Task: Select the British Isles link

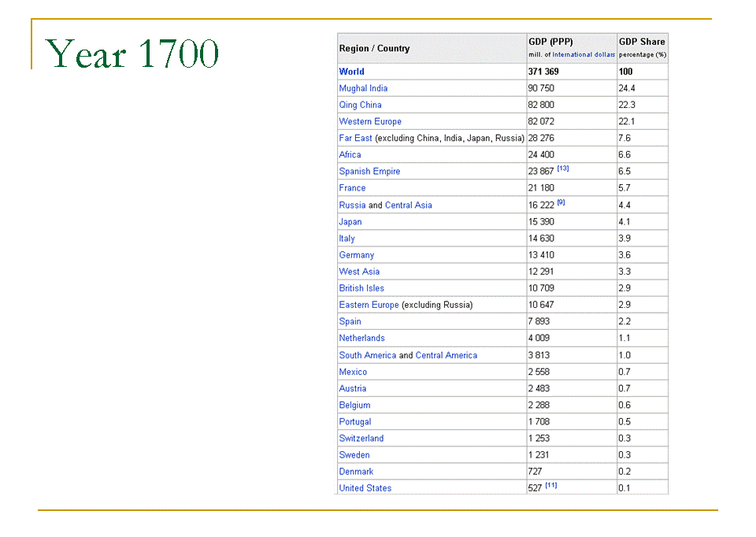Action: tap(361, 288)
